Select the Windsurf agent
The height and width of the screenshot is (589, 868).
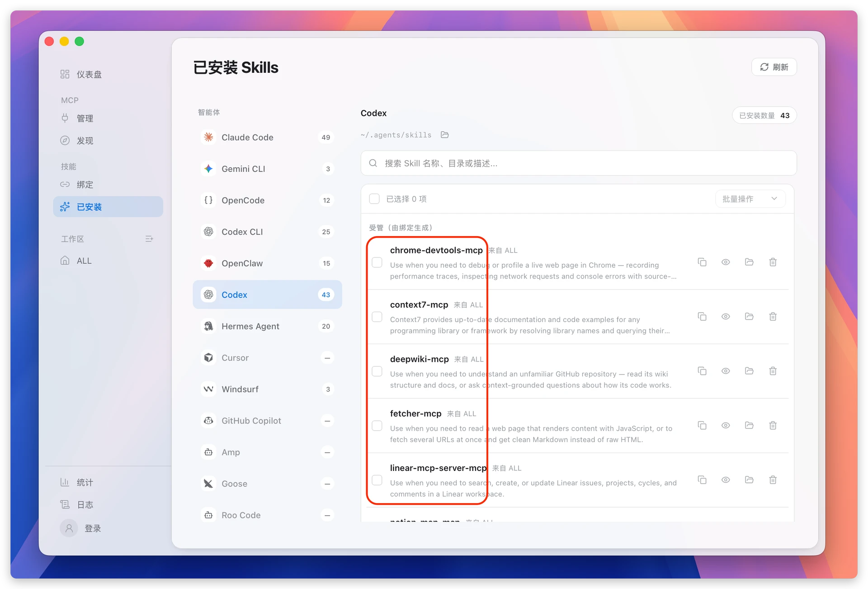267,389
